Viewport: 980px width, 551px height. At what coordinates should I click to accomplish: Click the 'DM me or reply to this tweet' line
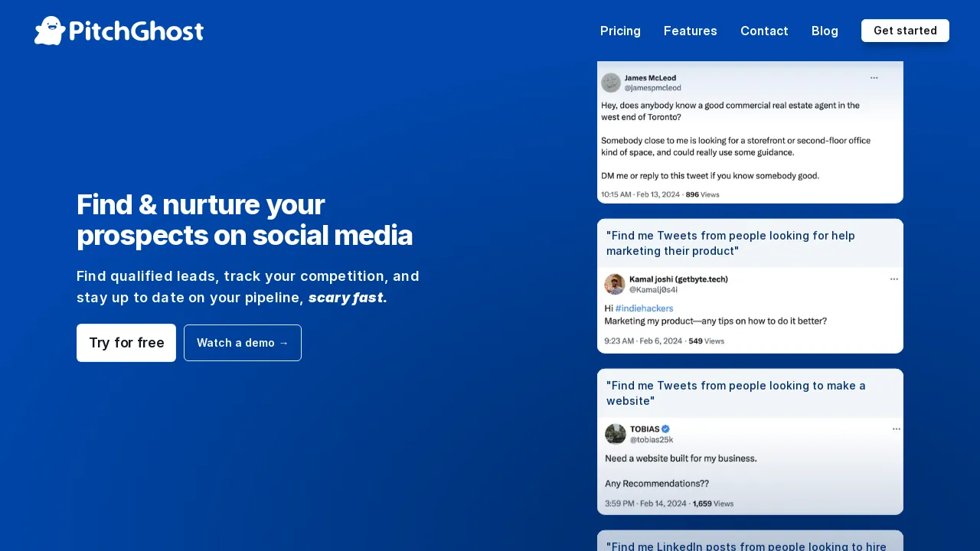[710, 175]
